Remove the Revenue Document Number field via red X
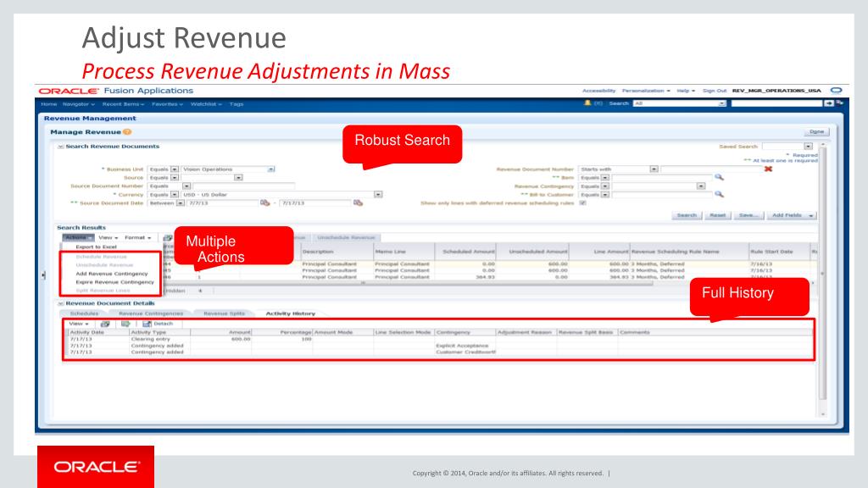Viewport: 868px width, 488px height. click(768, 169)
